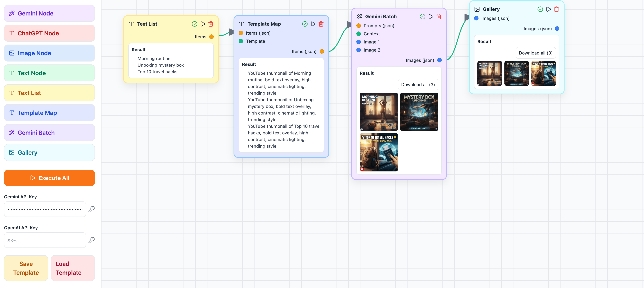Run the Gemini Batch node play icon
The height and width of the screenshot is (288, 644).
[431, 17]
